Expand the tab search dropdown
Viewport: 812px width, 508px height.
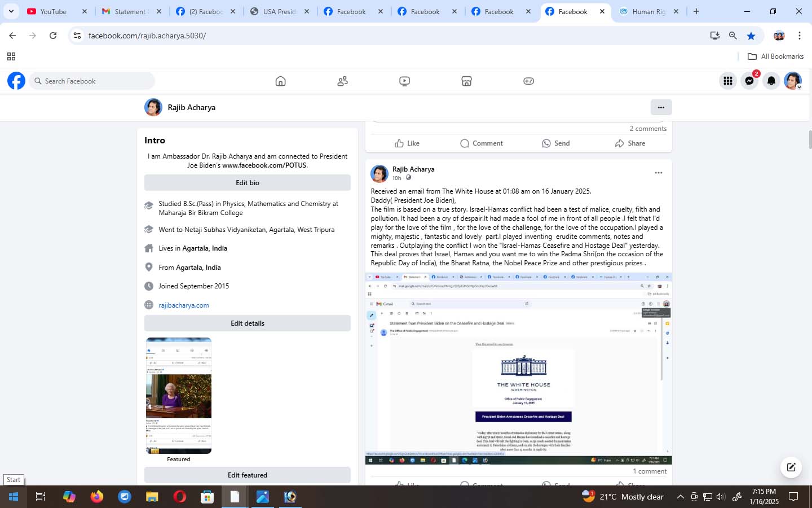11,11
